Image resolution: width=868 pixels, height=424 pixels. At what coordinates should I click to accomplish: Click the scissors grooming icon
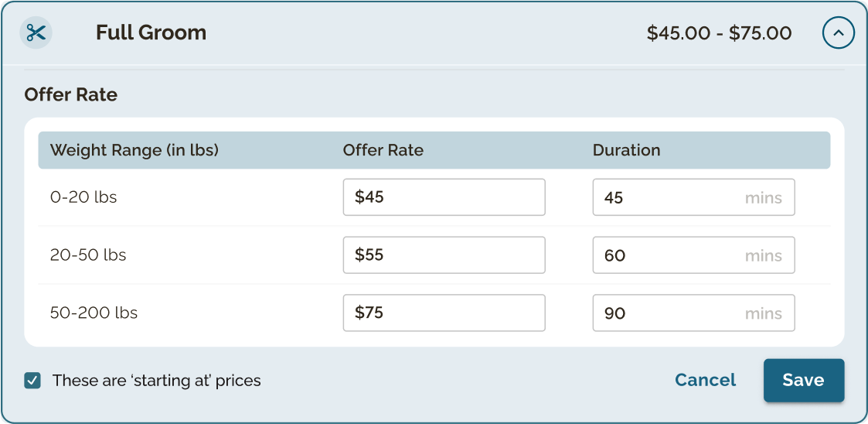click(36, 32)
